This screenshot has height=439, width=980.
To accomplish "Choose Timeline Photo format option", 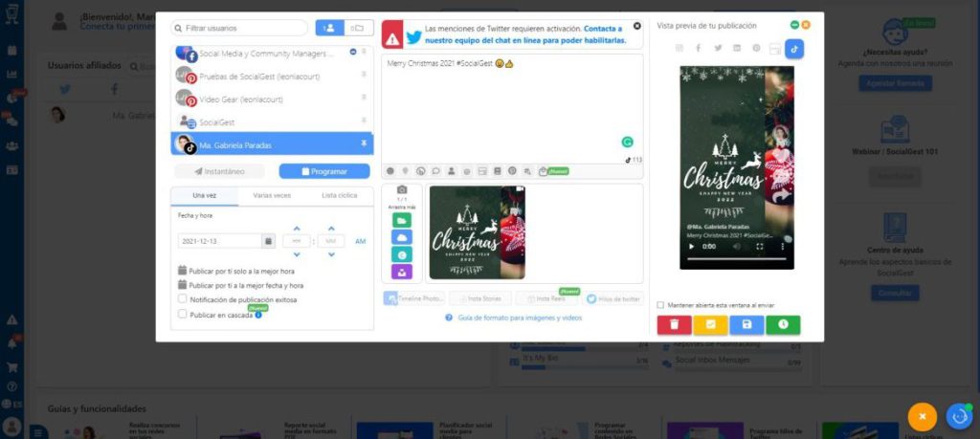I will click(x=413, y=299).
